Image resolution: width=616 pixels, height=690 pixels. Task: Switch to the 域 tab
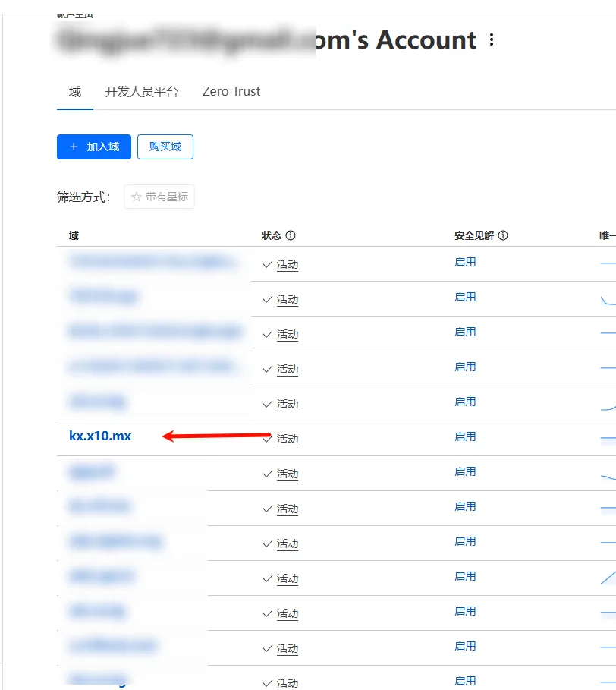74,92
